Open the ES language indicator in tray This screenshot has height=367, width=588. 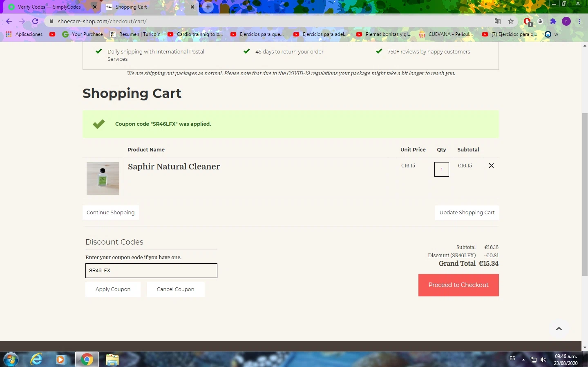(512, 358)
